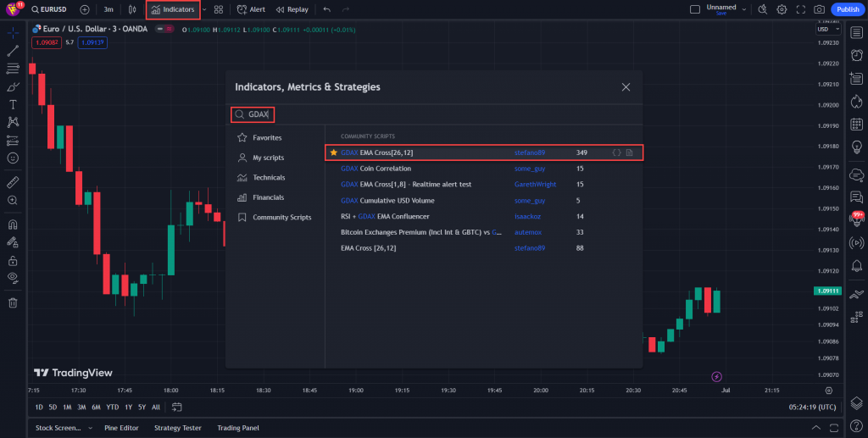The height and width of the screenshot is (438, 868).
Task: Create an Alert
Action: click(251, 9)
